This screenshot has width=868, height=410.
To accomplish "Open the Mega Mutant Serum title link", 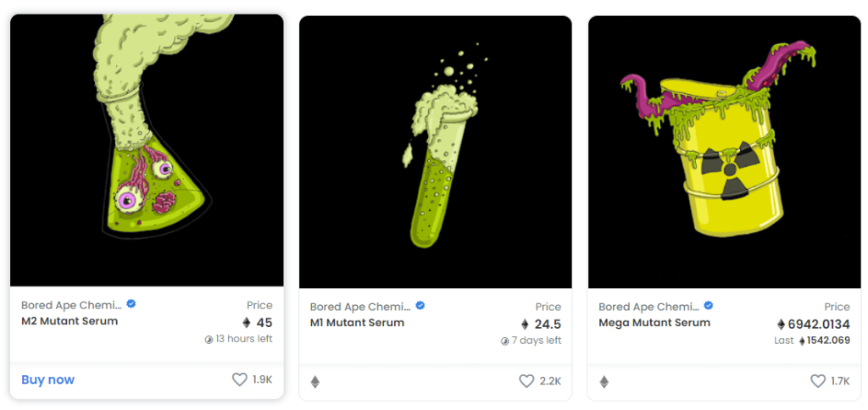I will pyautogui.click(x=654, y=323).
